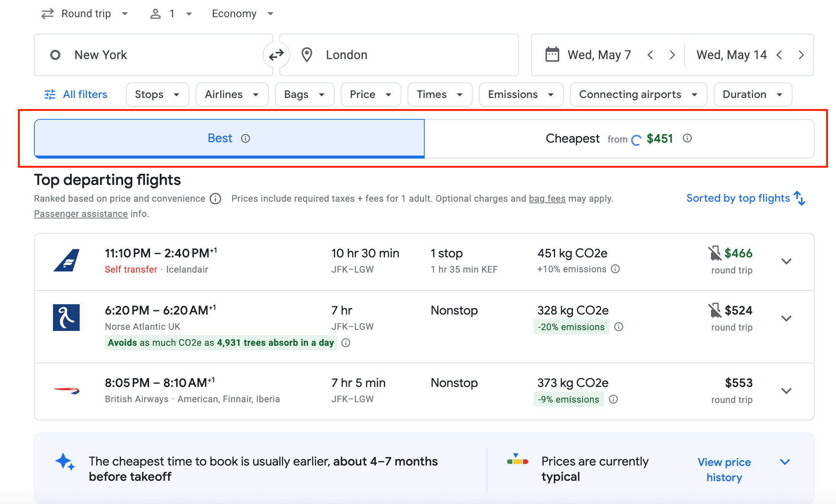The height and width of the screenshot is (504, 836).
Task: Open the Passenger assistance link
Action: coord(81,214)
